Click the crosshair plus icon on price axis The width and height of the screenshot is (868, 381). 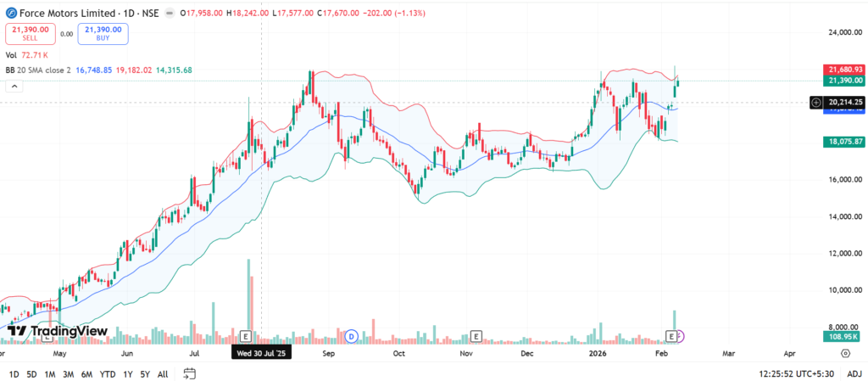click(815, 103)
